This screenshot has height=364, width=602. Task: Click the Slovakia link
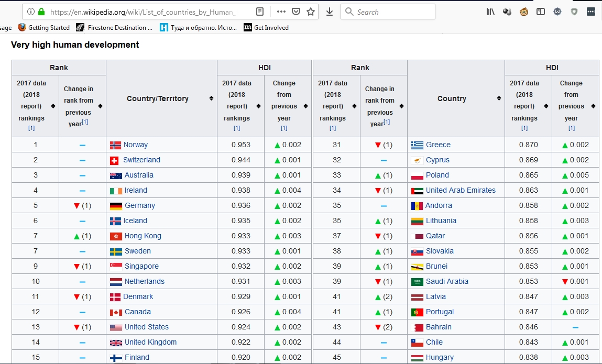click(440, 251)
